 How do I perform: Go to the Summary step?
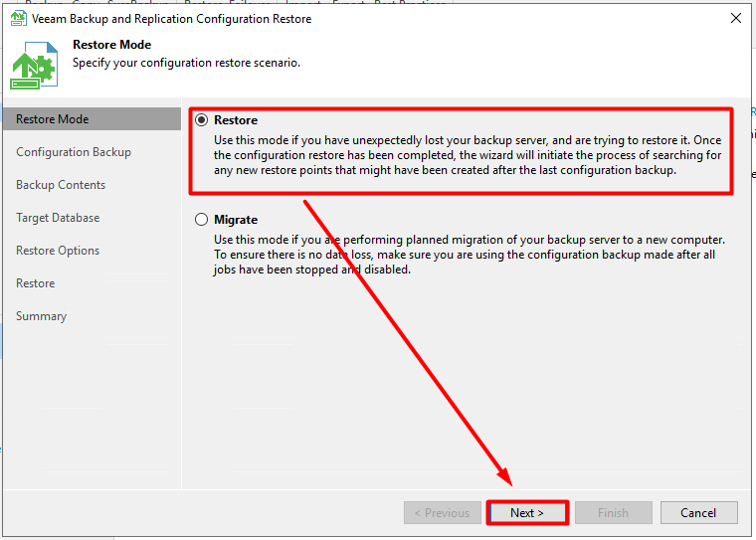point(42,316)
